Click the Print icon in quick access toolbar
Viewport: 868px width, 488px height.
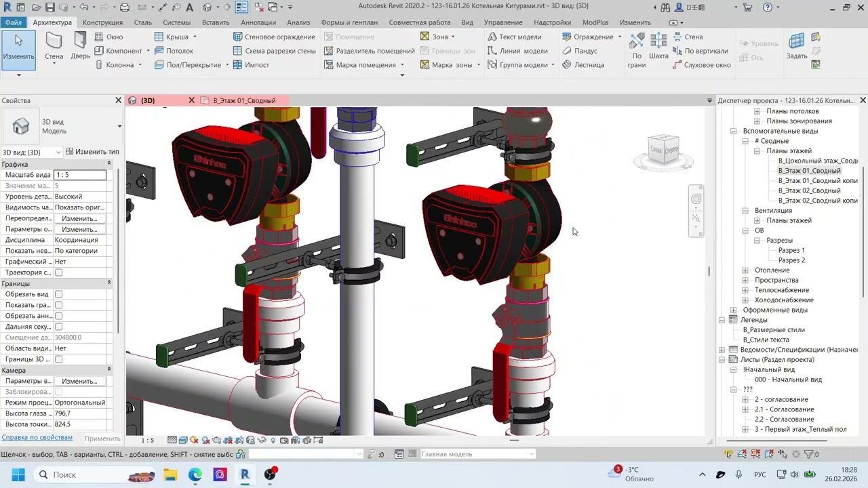[125, 7]
